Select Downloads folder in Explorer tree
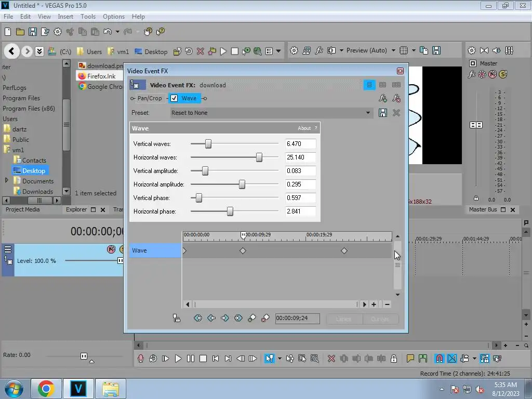 point(37,192)
